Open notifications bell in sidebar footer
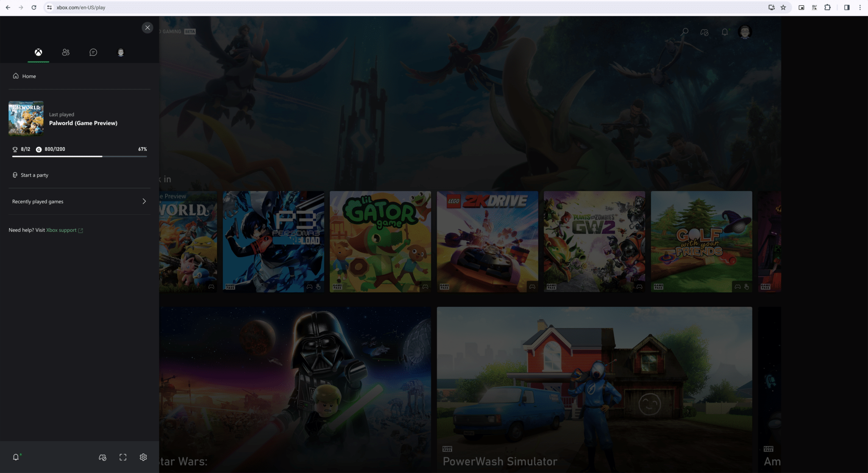 [16, 457]
